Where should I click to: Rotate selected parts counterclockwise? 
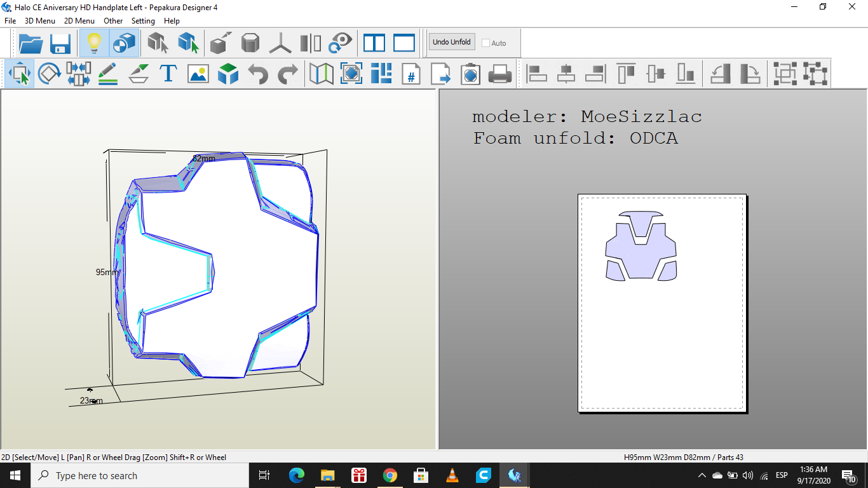(720, 74)
